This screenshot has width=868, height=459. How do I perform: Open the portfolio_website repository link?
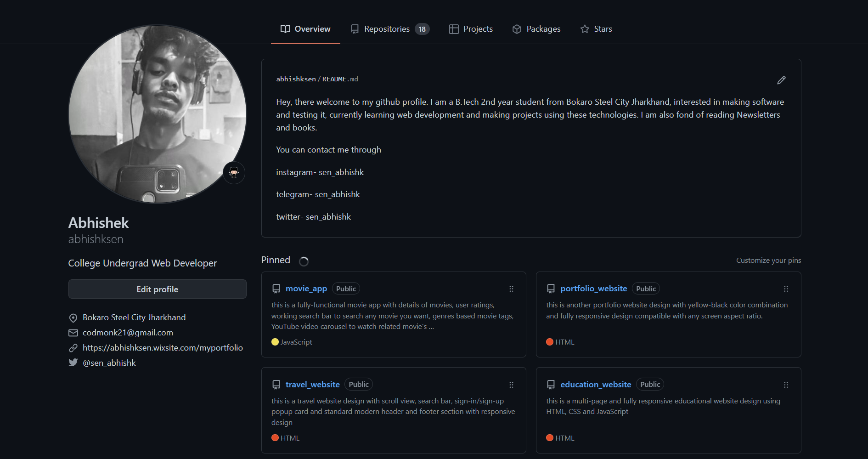(593, 289)
